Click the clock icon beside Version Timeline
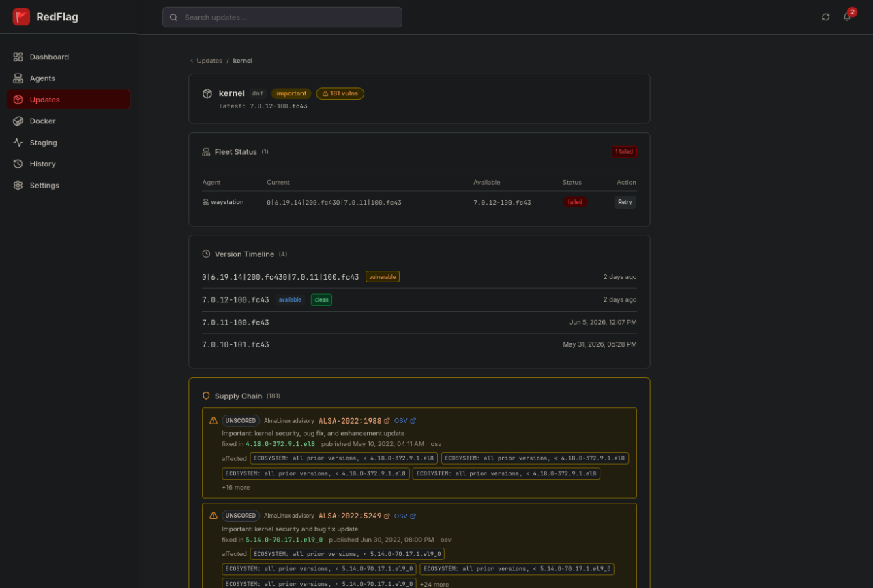Image resolution: width=873 pixels, height=588 pixels. pos(206,254)
